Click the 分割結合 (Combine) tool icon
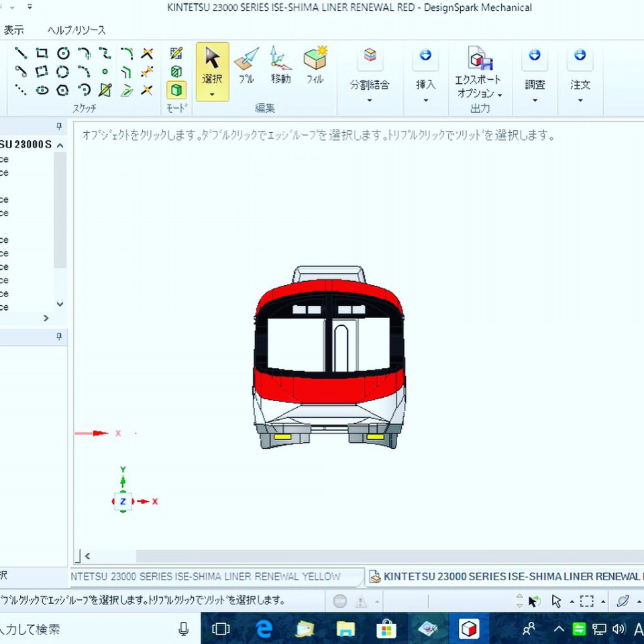Viewport: 644px width, 644px height. tap(370, 56)
